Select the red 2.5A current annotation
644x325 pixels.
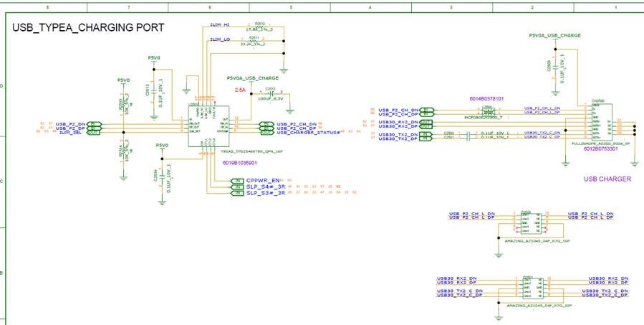coord(240,90)
